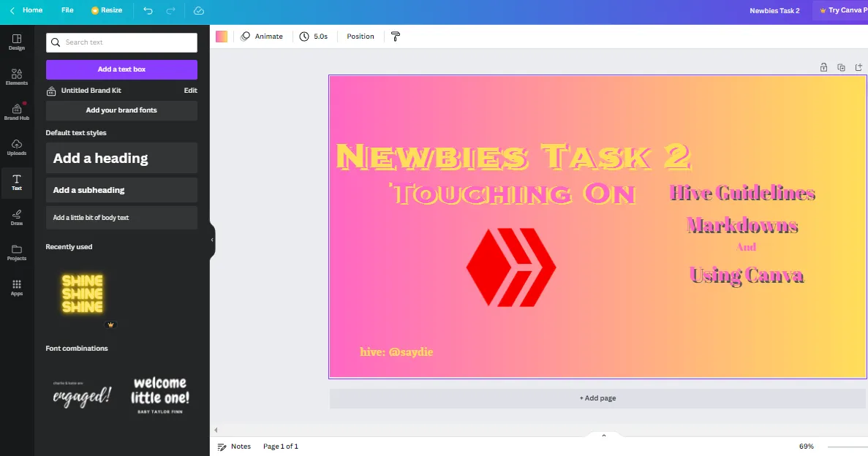
Task: Click the duplicate page icon above the canvas
Action: click(x=841, y=67)
